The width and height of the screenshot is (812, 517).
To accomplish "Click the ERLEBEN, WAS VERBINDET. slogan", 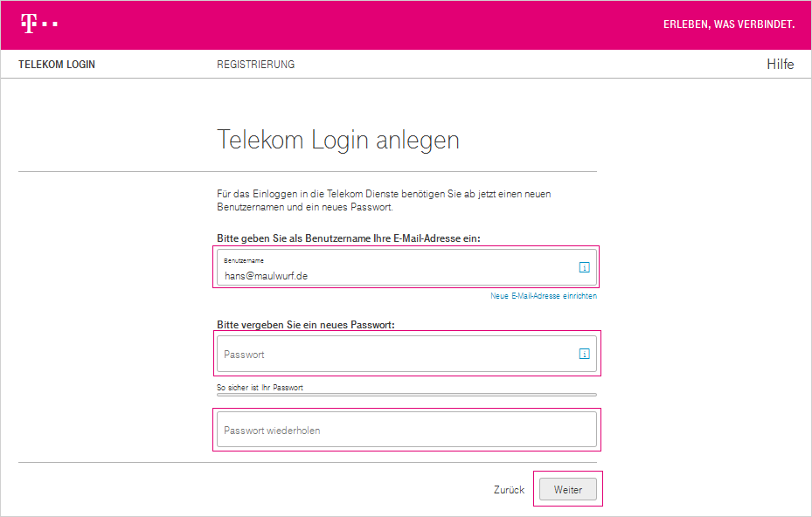I will coord(729,24).
